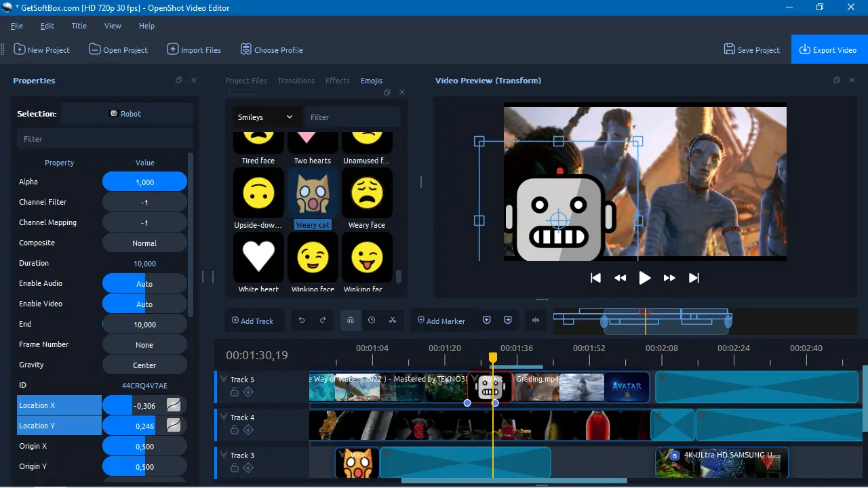Undo the last timeline action
This screenshot has height=488, width=868.
coord(302,321)
